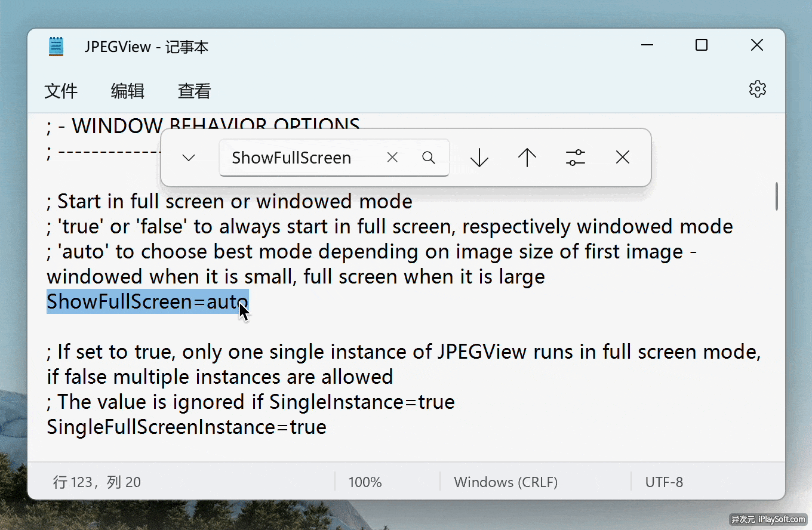Open Notepad settings gear
Viewport: 812px width, 530px height.
click(757, 90)
